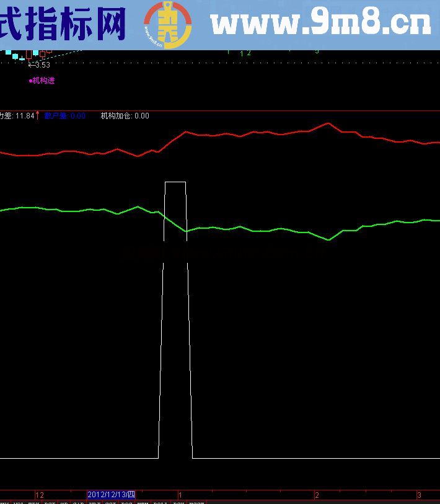
Task: Click the blue 散户差 indicator label
Action: [x=56, y=116]
